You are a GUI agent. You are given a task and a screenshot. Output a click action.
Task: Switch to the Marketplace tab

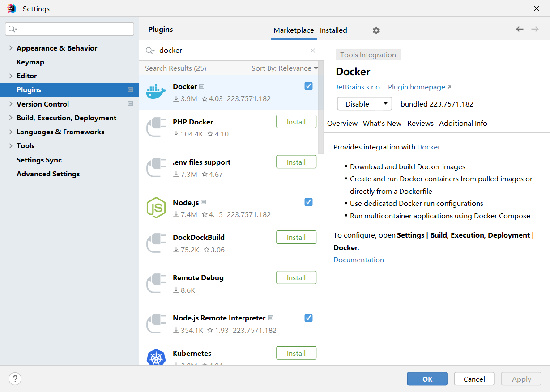click(x=294, y=30)
